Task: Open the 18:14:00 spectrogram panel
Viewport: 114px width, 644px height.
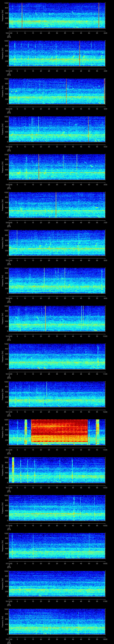Action: [x=57, y=508]
